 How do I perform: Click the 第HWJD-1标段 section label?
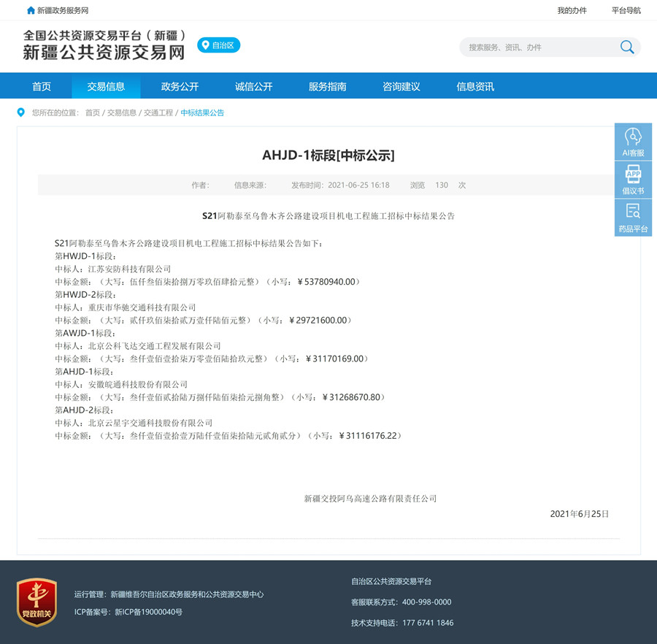pos(85,256)
